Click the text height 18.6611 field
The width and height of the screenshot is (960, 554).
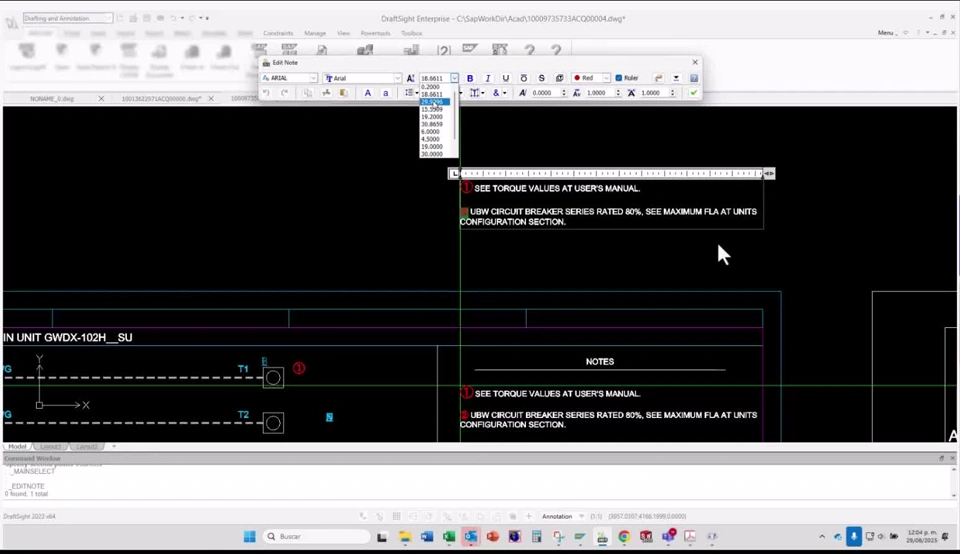(x=435, y=78)
